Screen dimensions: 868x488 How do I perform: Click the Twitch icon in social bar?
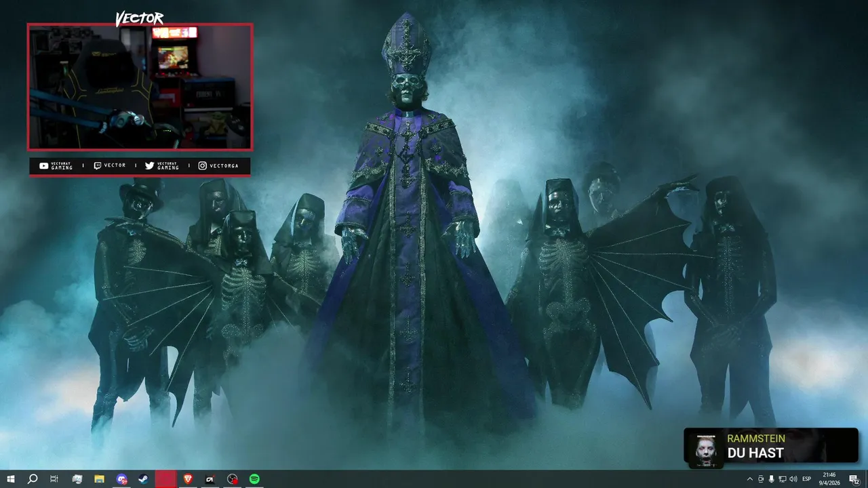98,165
